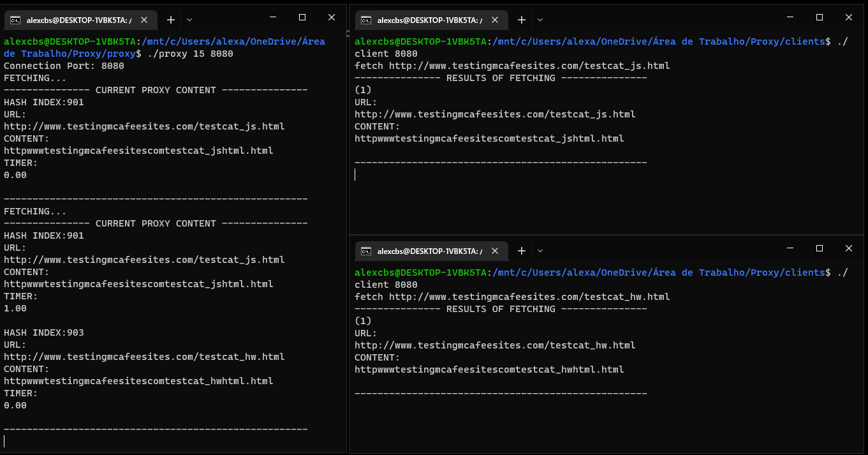Close the bottom-right client terminal window
This screenshot has height=455, width=868.
849,248
